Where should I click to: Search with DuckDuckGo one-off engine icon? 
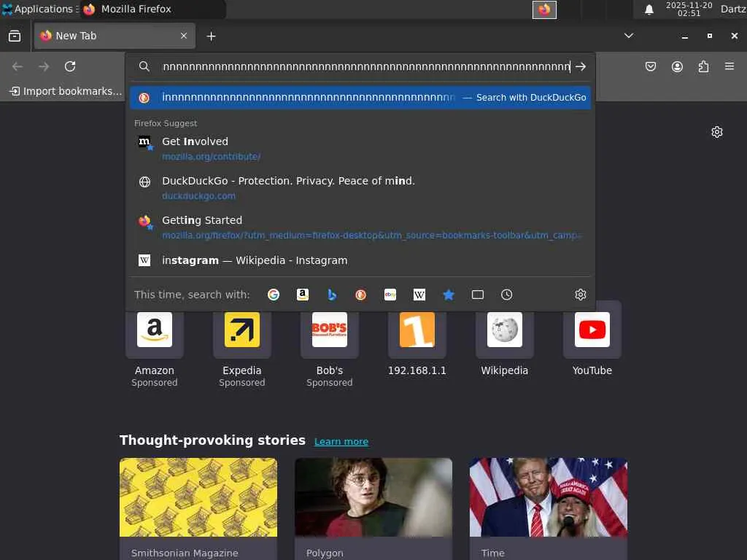[360, 295]
